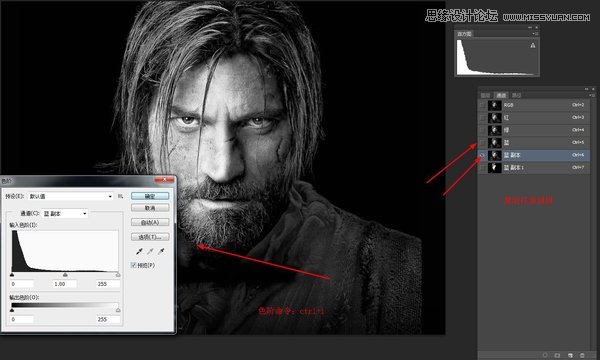Image resolution: width=600 pixels, height=360 pixels.
Task: Click the Ctrl+6 shortcut text on Blue copy row
Action: pyautogui.click(x=578, y=155)
